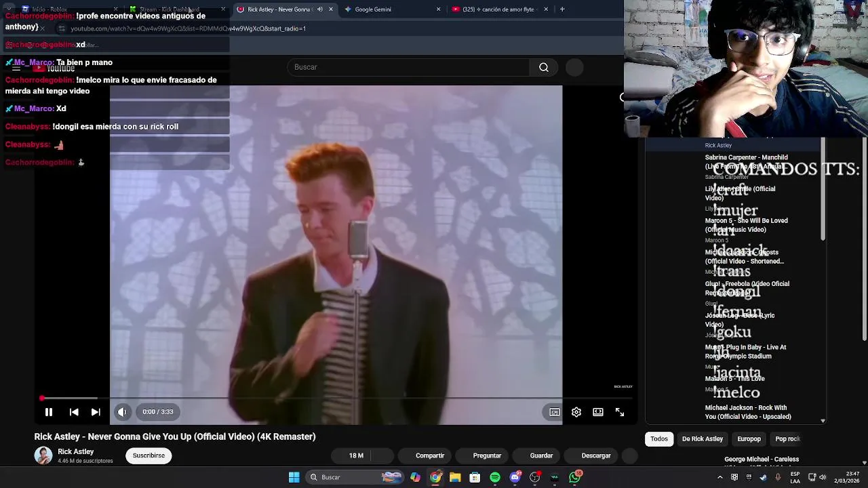Select the Europop filter chip
The image size is (868, 488).
click(749, 439)
